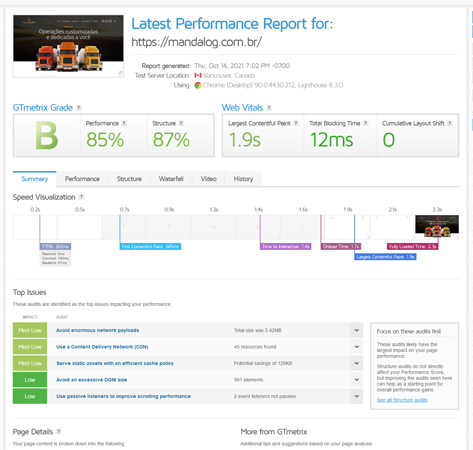This screenshot has height=450, width=473.
Task: Open help icon for Largest Contentful Paint
Action: coord(296,123)
